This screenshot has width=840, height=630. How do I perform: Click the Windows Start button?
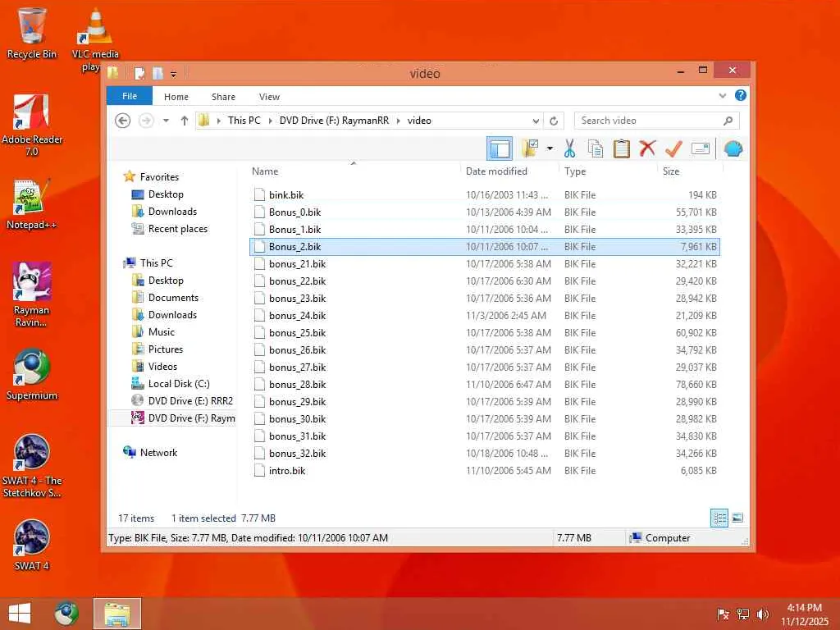point(20,614)
